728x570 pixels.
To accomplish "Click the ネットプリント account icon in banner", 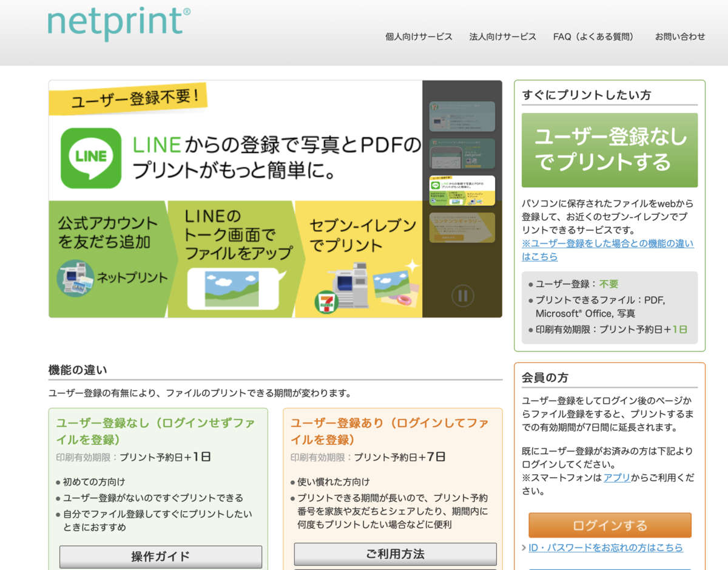I will pos(76,279).
